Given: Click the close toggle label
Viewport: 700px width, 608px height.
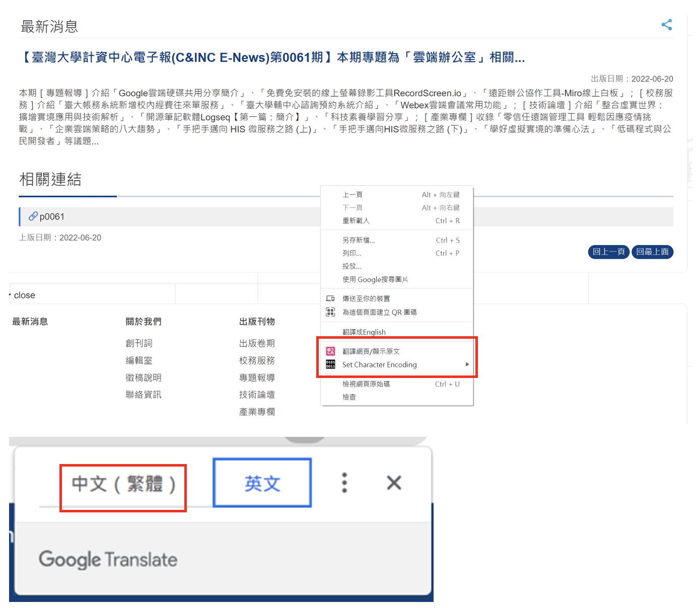Looking at the screenshot, I should pos(24,295).
